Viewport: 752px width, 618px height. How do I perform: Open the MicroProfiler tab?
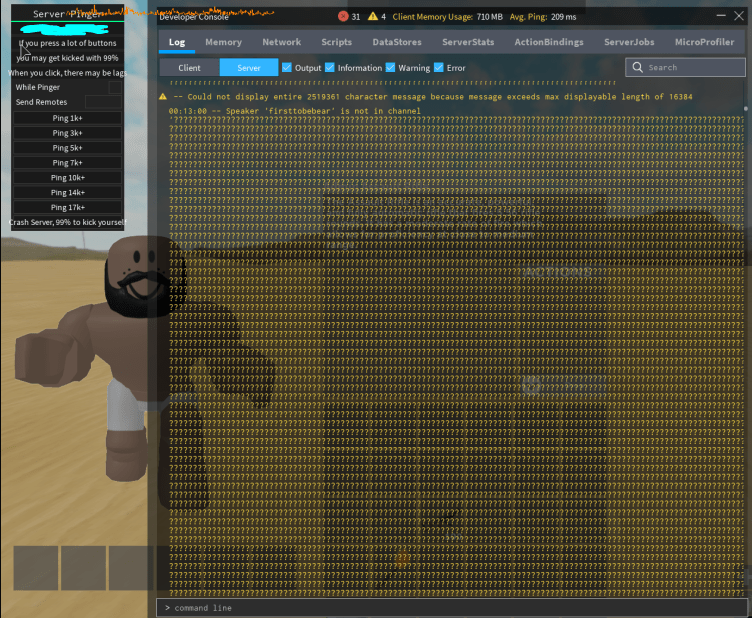(x=705, y=42)
